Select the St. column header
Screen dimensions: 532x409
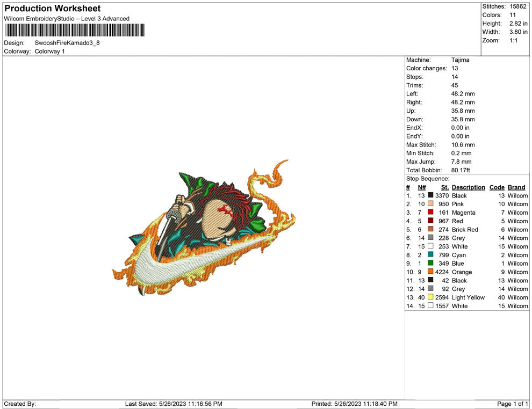pyautogui.click(x=445, y=187)
